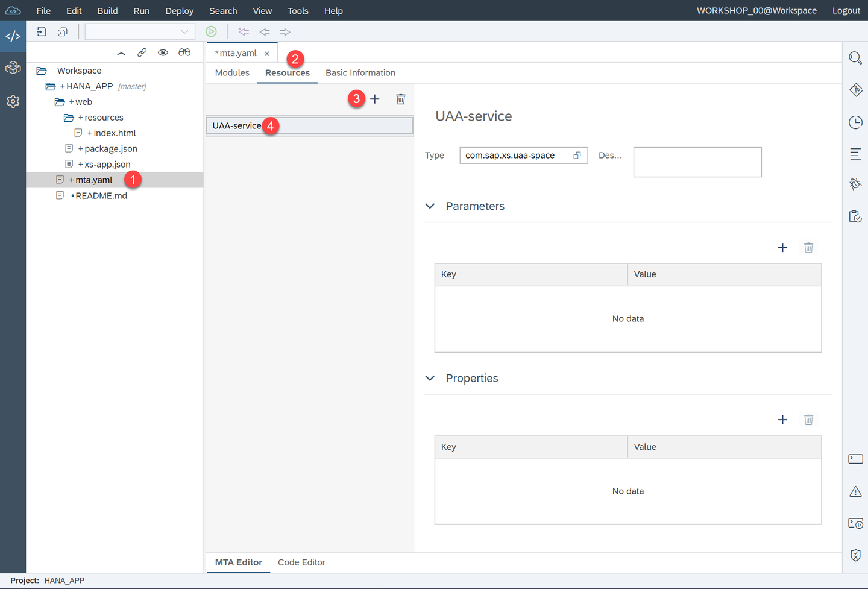This screenshot has height=589, width=868.
Task: Open the Run menu
Action: tap(142, 11)
